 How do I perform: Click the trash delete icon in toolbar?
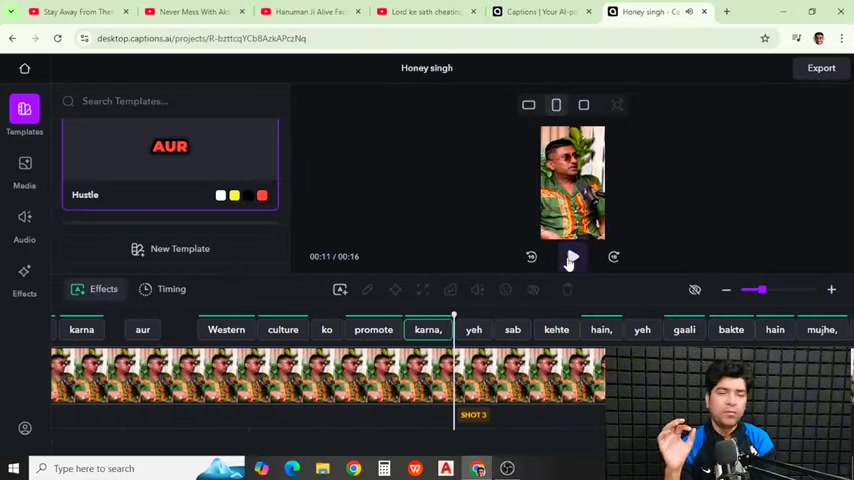(x=568, y=290)
